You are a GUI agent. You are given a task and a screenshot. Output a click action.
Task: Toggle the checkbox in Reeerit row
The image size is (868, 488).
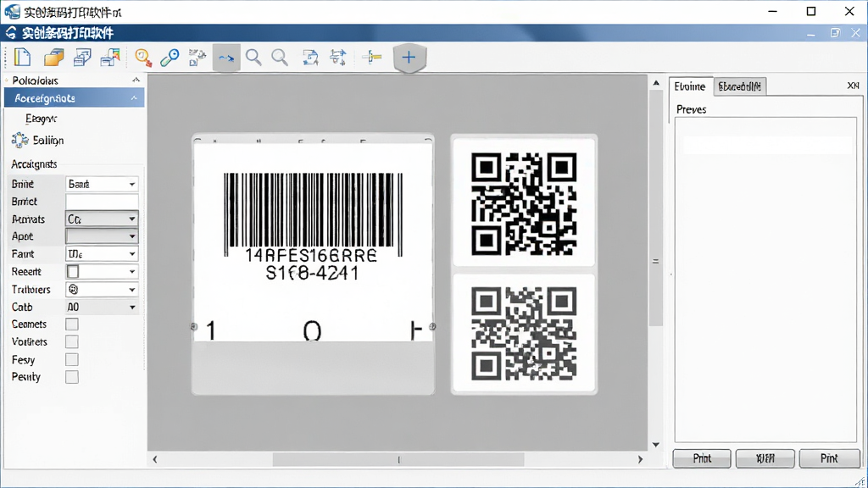[73, 272]
